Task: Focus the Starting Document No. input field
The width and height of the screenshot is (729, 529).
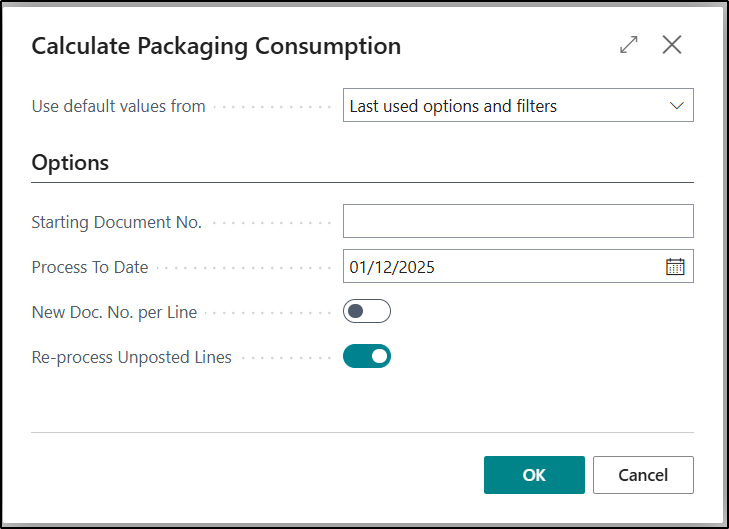Action: tap(518, 221)
